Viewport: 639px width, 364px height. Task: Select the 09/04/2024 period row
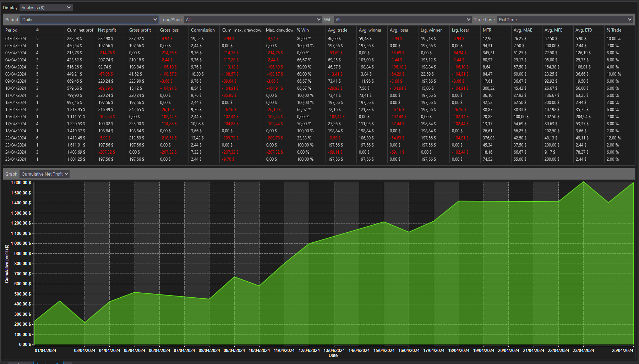(x=319, y=81)
